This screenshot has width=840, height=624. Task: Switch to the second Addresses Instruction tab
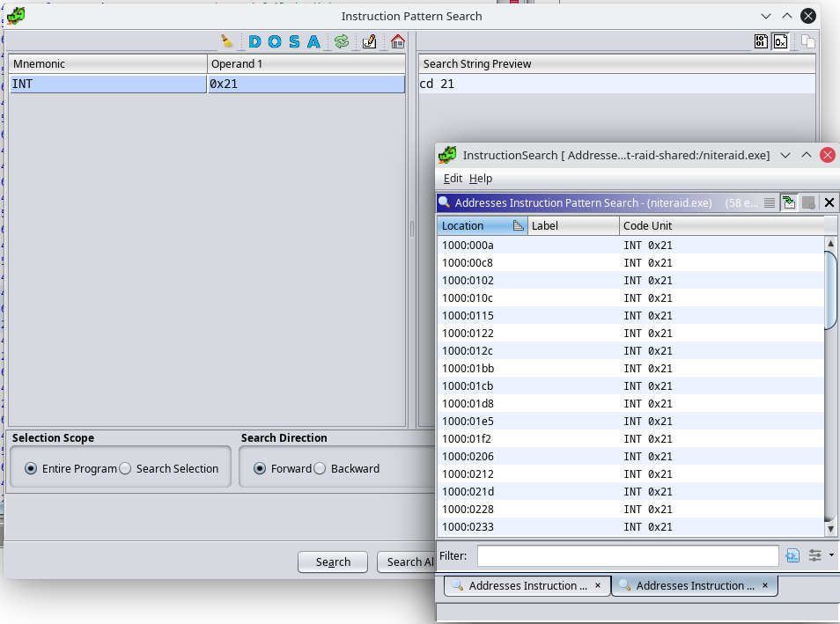[691, 585]
